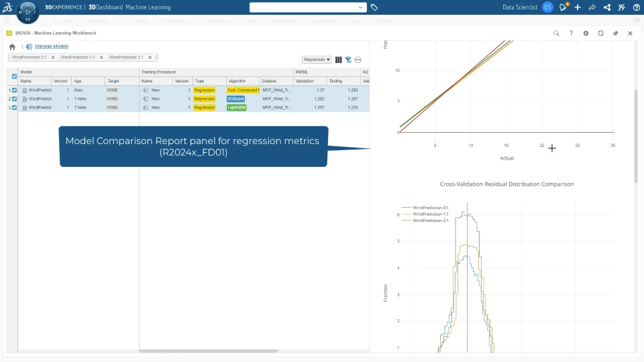This screenshot has width=644, height=362.
Task: Click the circle minus icon by filters
Action: coord(358,60)
